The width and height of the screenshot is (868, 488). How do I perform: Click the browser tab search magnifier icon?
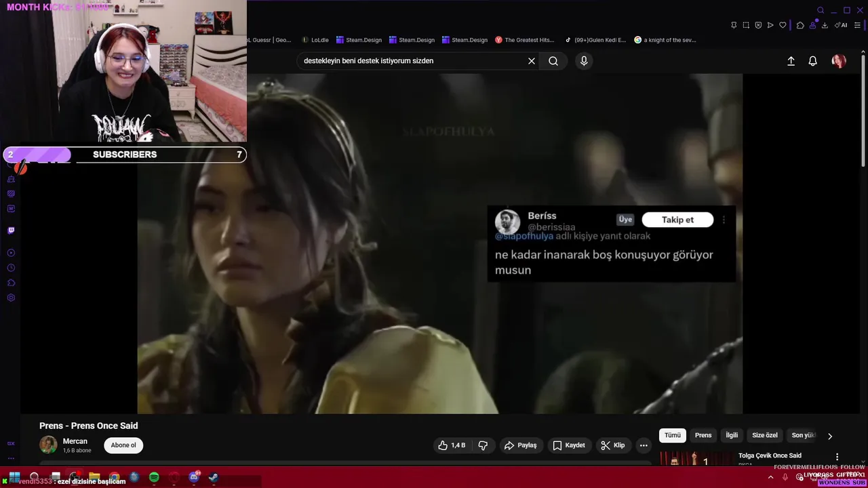(x=821, y=10)
